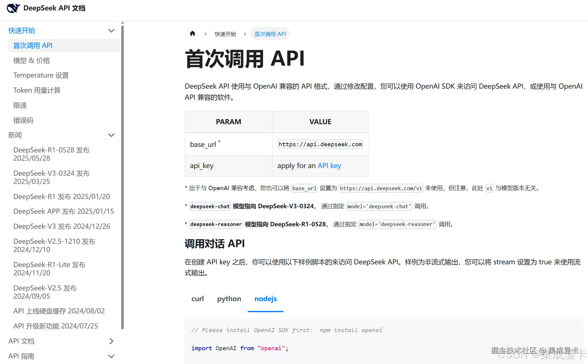Click the 快速开始 breadcrumb item
This screenshot has height=364, width=588.
pyautogui.click(x=225, y=34)
